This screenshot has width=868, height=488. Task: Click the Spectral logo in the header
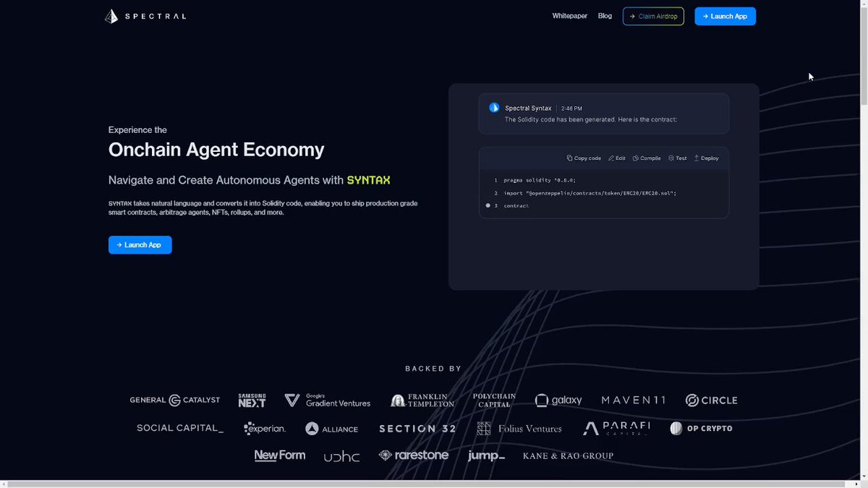point(145,16)
